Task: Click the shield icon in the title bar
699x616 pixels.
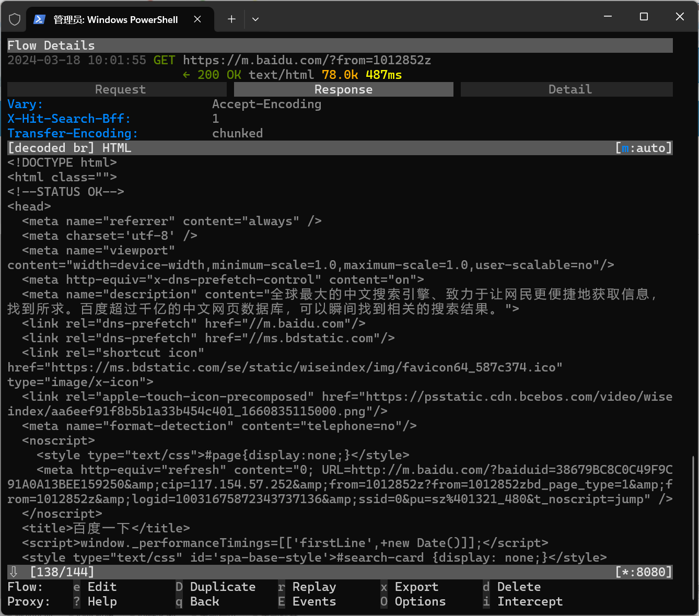Action: click(x=15, y=19)
